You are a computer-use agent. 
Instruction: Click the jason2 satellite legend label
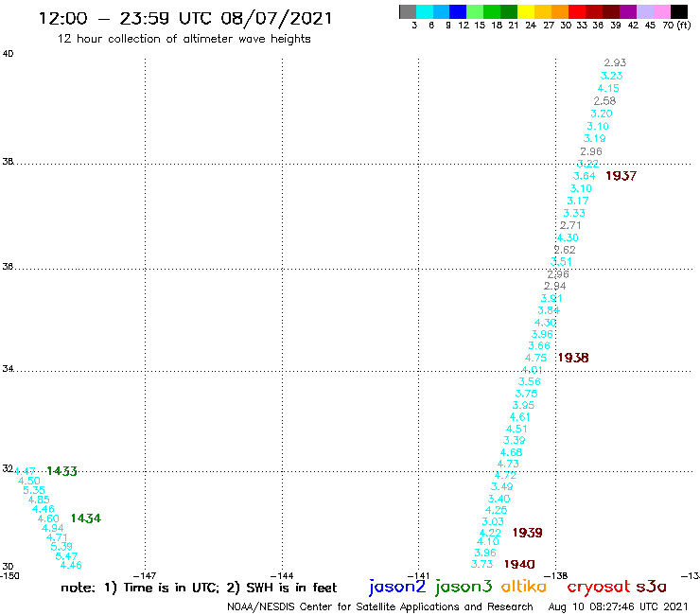pyautogui.click(x=397, y=587)
